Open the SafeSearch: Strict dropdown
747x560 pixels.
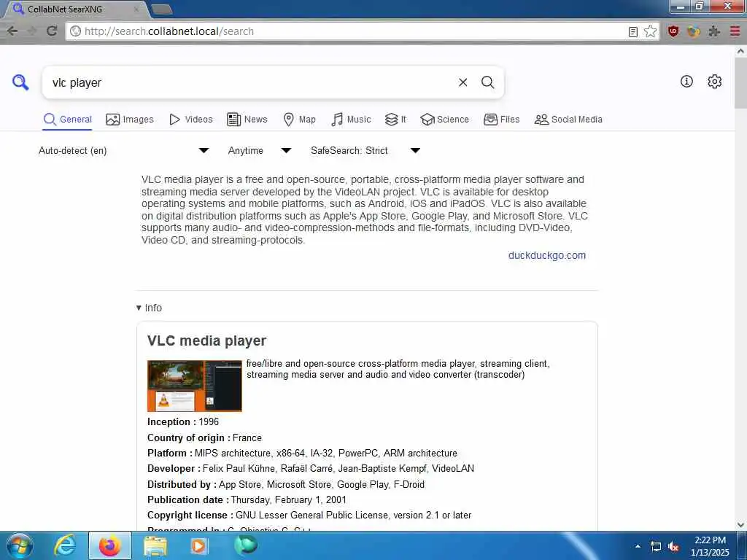[x=365, y=150]
